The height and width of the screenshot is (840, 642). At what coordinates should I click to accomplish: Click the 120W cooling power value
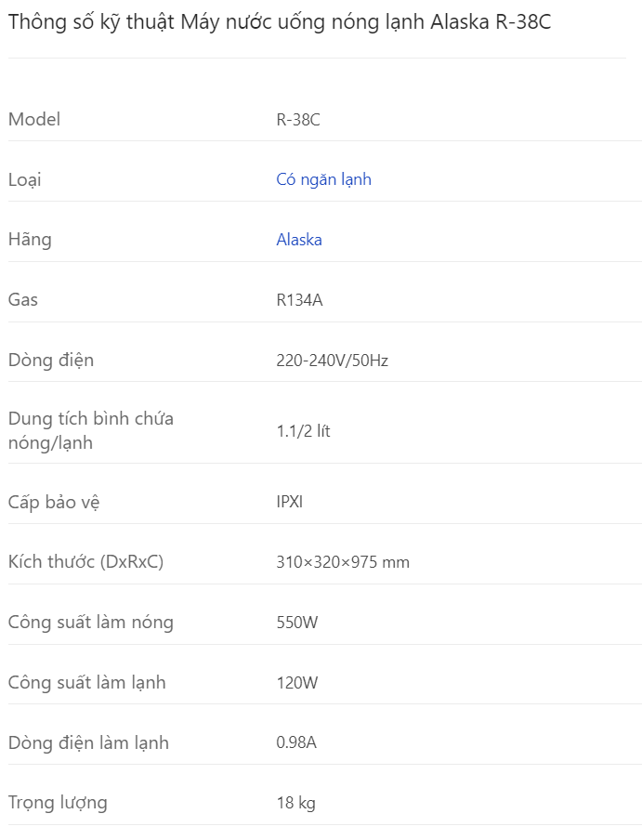pos(297,683)
